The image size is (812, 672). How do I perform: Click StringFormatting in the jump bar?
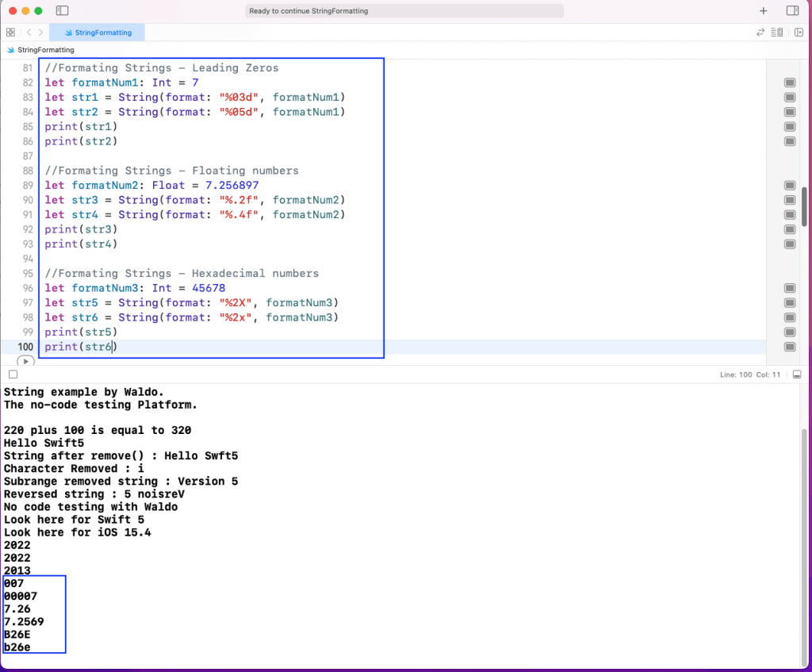pos(45,49)
